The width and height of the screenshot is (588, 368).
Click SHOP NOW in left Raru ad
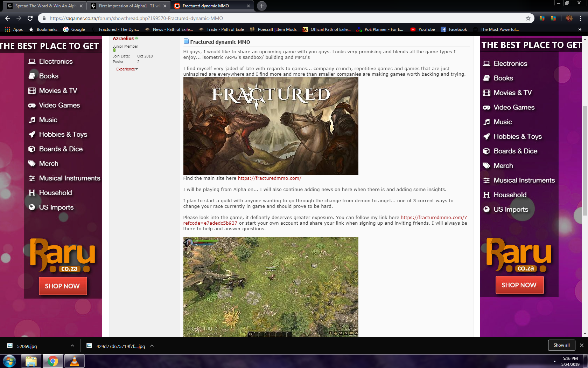63,286
